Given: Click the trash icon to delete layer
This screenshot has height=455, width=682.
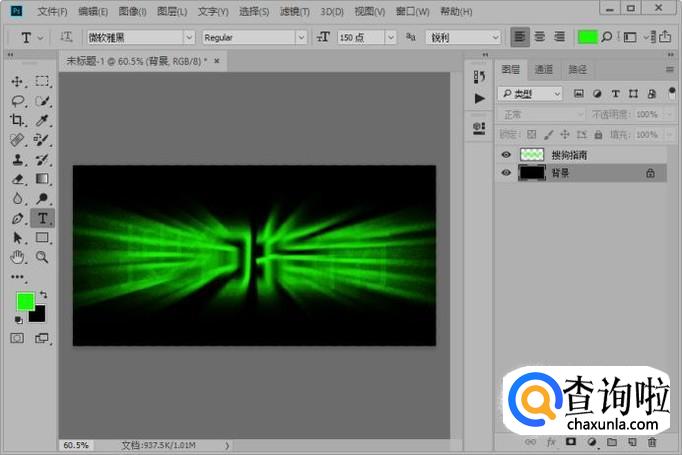Looking at the screenshot, I should 652,441.
